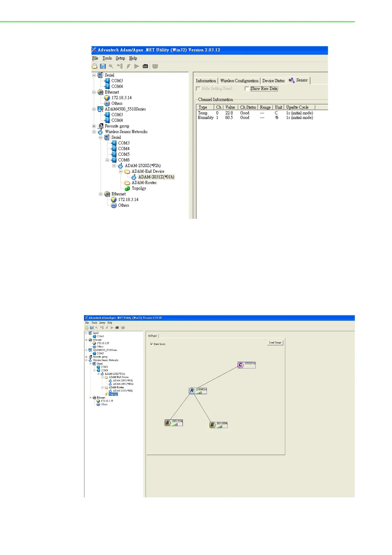Viewport: 392px width, 555px height.
Task: Select ADAM-2510(*02h) in lower window tree
Action: tap(123, 391)
